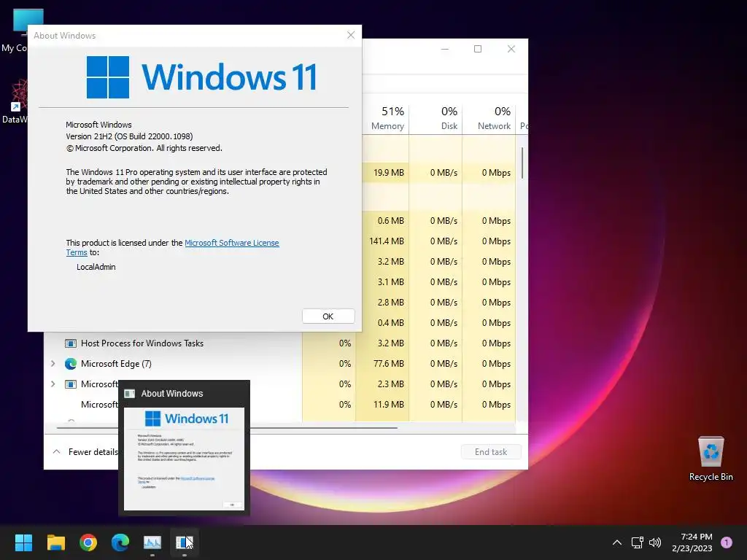Select the Microsoft Edge (7) process row

click(280, 364)
